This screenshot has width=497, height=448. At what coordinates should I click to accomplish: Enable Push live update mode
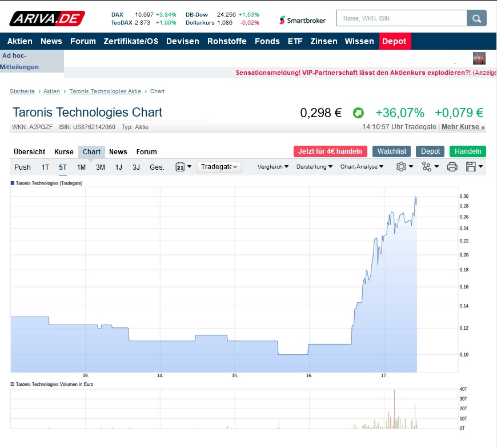coord(22,167)
